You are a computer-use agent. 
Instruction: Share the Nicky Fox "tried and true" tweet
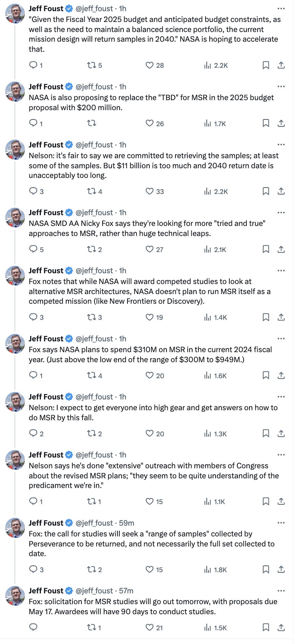pos(281,249)
